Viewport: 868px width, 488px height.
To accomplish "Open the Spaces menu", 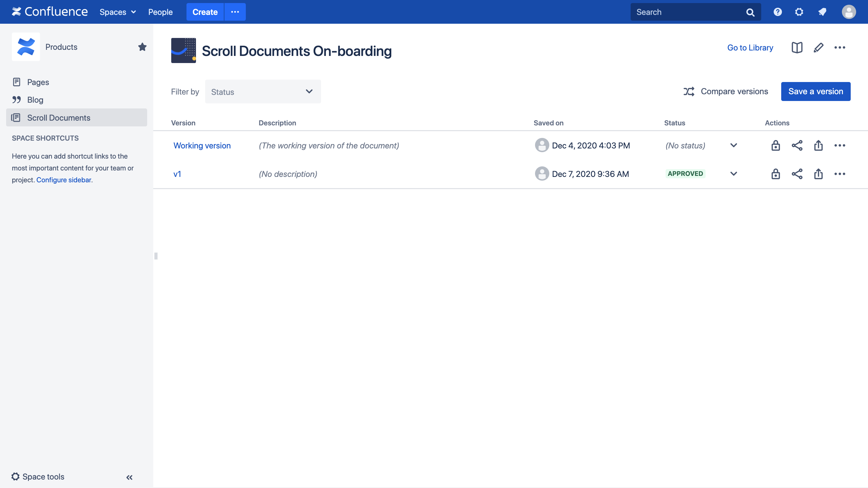I will (x=117, y=12).
